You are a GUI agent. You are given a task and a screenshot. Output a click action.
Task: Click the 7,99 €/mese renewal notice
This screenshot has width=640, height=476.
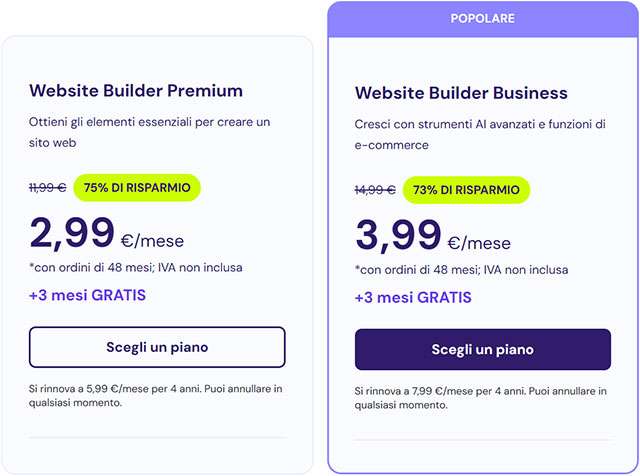481,397
